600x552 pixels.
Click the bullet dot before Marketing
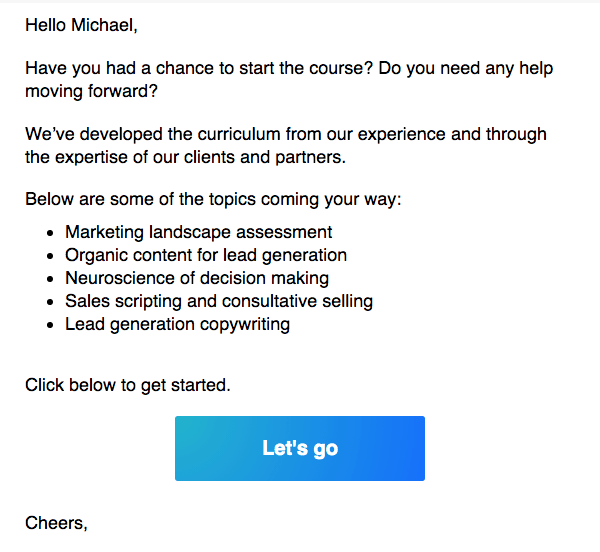[x=50, y=233]
